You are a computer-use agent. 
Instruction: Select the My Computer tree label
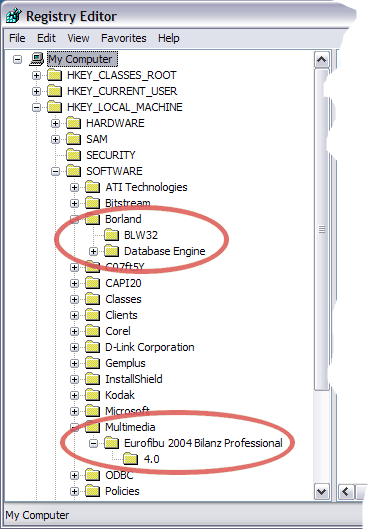pos(83,59)
